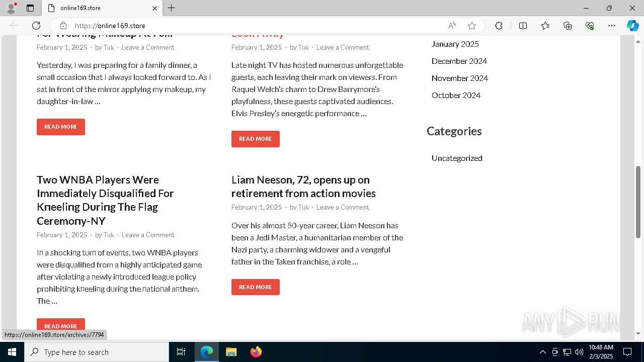
Task: Refresh the current page
Action: [36, 26]
